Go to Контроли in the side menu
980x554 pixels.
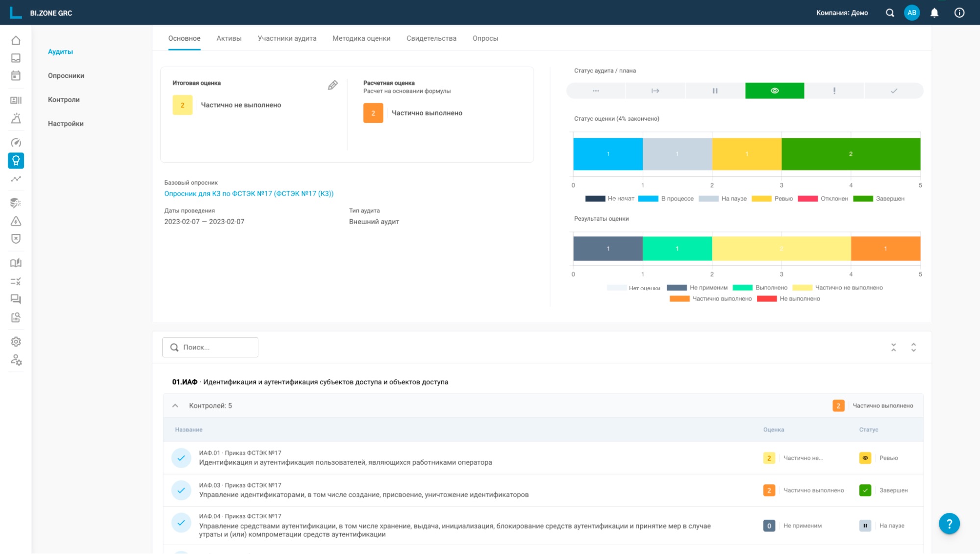(x=64, y=100)
